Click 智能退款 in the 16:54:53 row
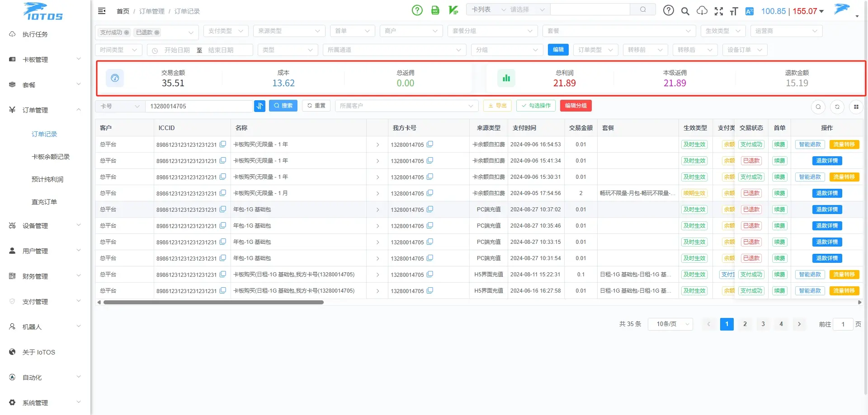The image size is (868, 415). (x=810, y=145)
